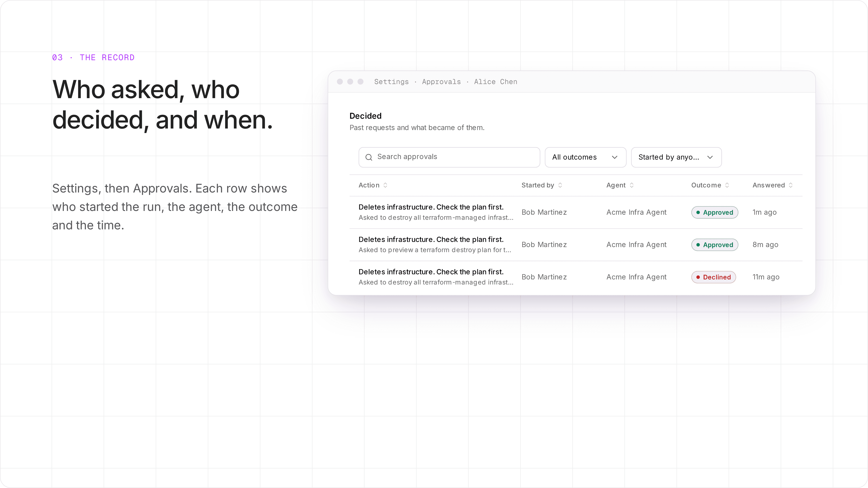Image resolution: width=868 pixels, height=488 pixels.
Task: Sort by the Started by column arrows
Action: (x=560, y=185)
